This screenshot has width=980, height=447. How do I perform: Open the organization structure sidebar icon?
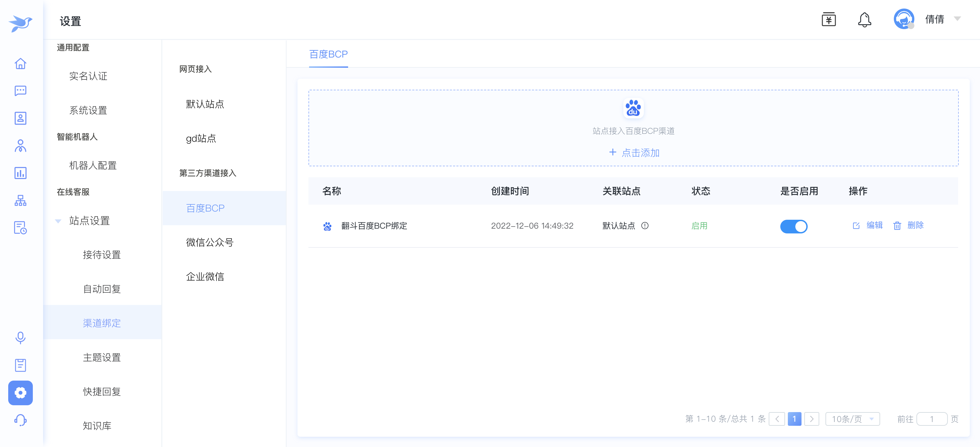(20, 201)
